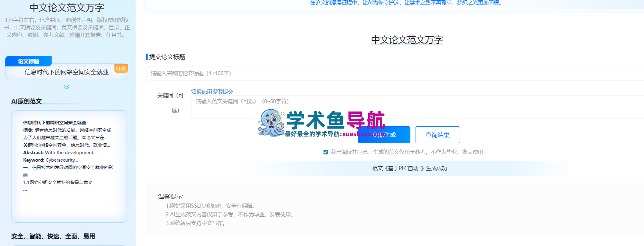
Task: Click the octopus mascot logo
Action: click(x=271, y=123)
